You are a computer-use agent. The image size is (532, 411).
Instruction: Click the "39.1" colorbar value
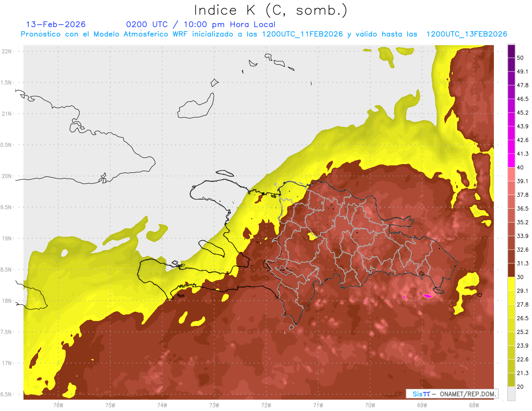pyautogui.click(x=523, y=181)
